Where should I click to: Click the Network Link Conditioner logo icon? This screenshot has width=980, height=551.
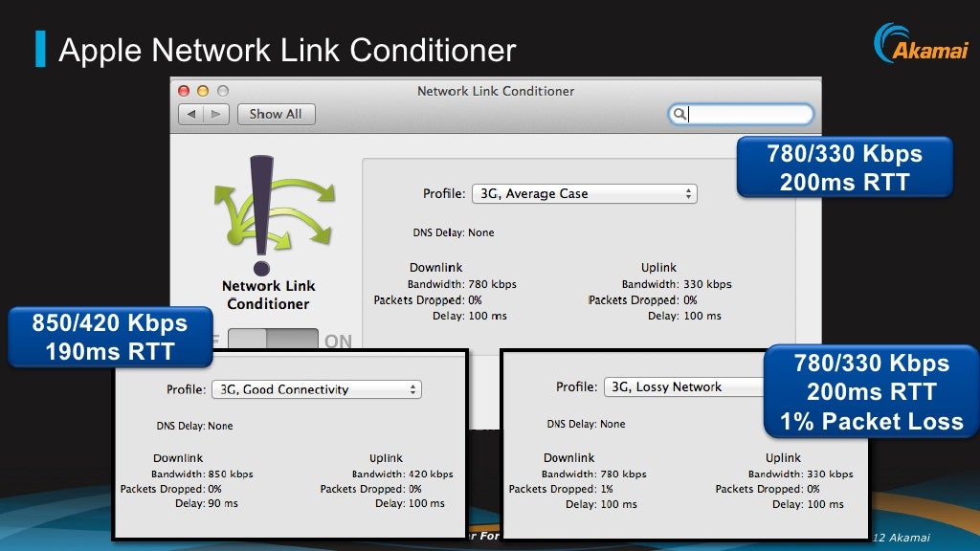(x=273, y=215)
